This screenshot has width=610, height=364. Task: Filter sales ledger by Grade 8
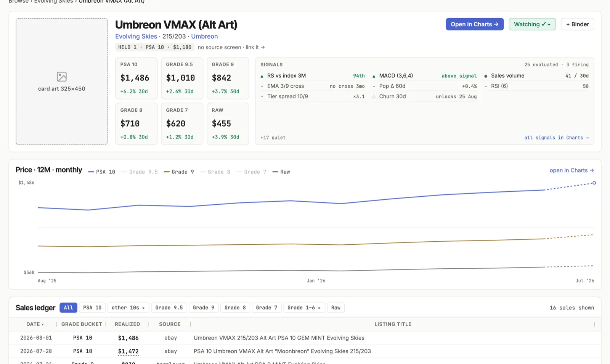tap(235, 308)
